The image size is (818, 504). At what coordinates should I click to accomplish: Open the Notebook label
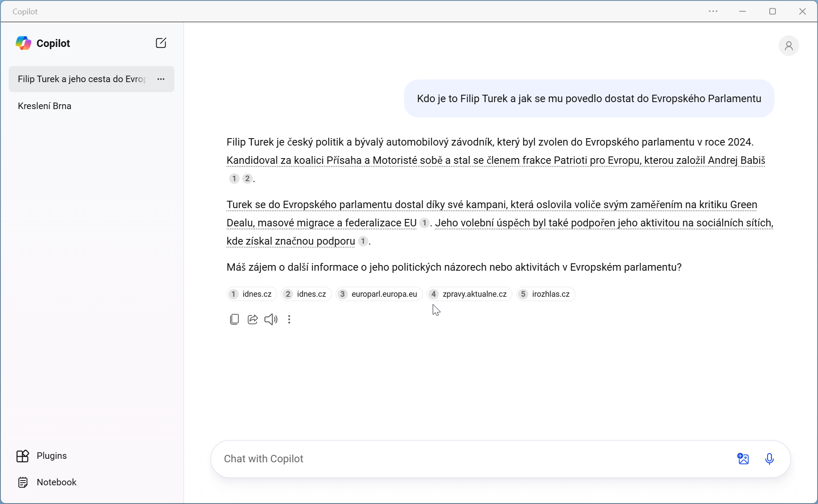(x=57, y=482)
